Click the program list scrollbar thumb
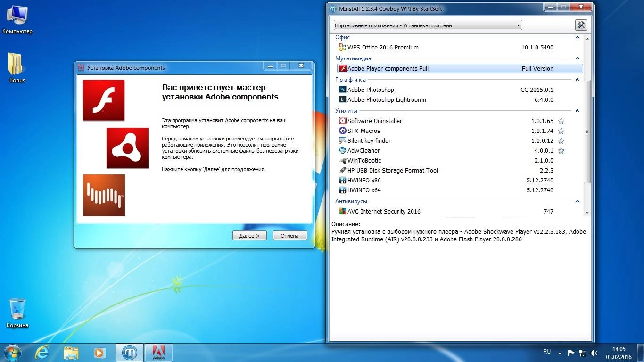 pos(587,132)
